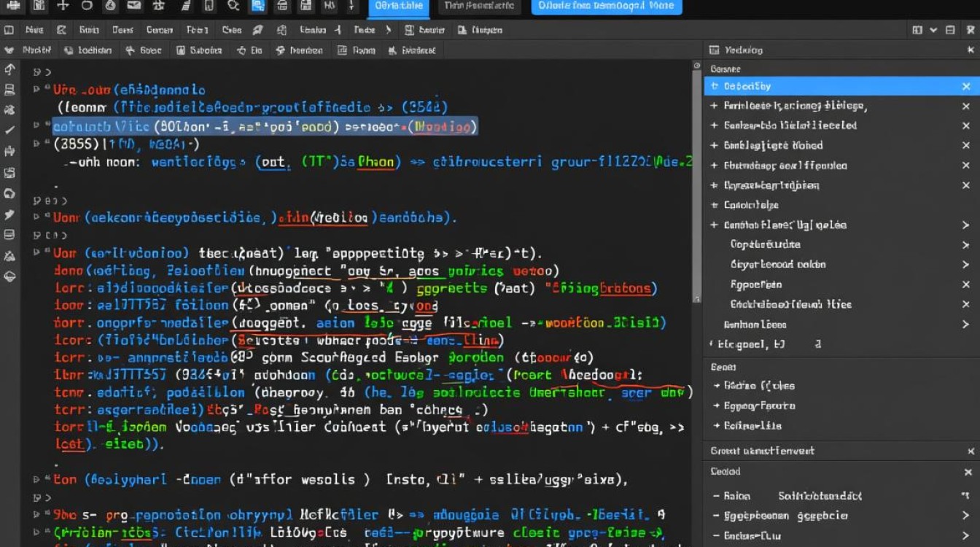Click the stacked database icon in left sidebar

[9, 235]
